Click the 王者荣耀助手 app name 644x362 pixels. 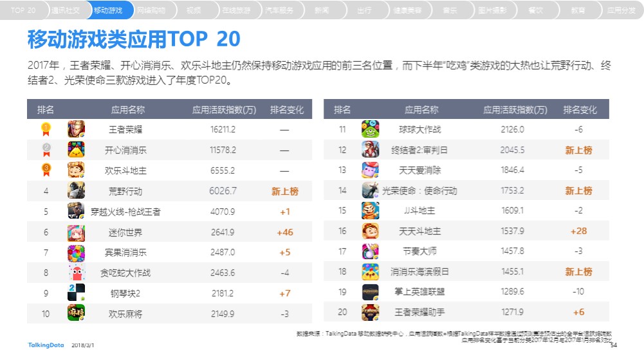tap(419, 312)
